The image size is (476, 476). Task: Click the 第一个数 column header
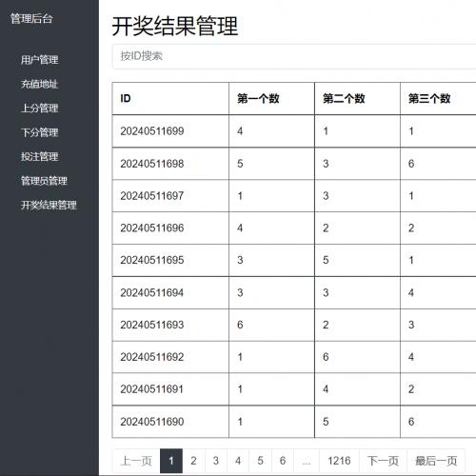tap(258, 99)
